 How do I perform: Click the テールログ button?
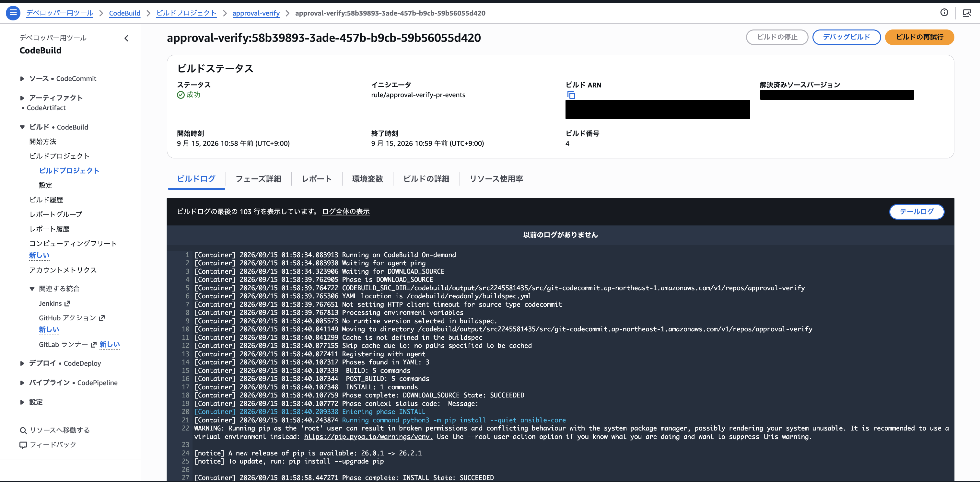[x=916, y=212]
